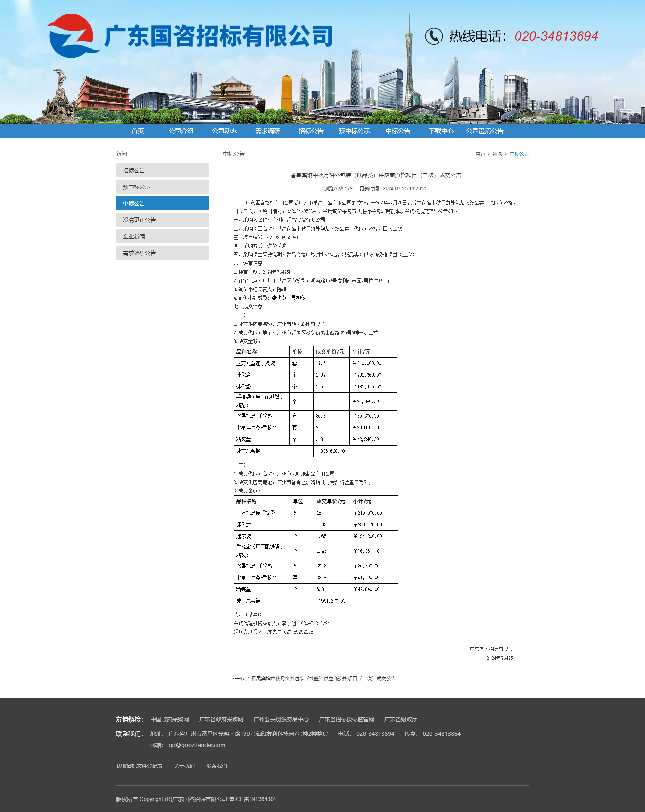Open the next-page 铁罐 announcement link
Image resolution: width=645 pixels, height=812 pixels.
click(324, 679)
